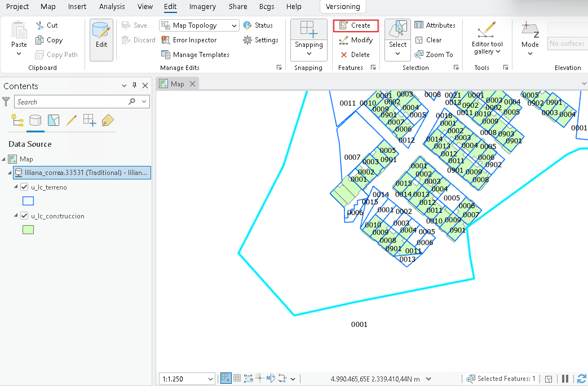Switch Contents to List By Labeling

(x=107, y=121)
